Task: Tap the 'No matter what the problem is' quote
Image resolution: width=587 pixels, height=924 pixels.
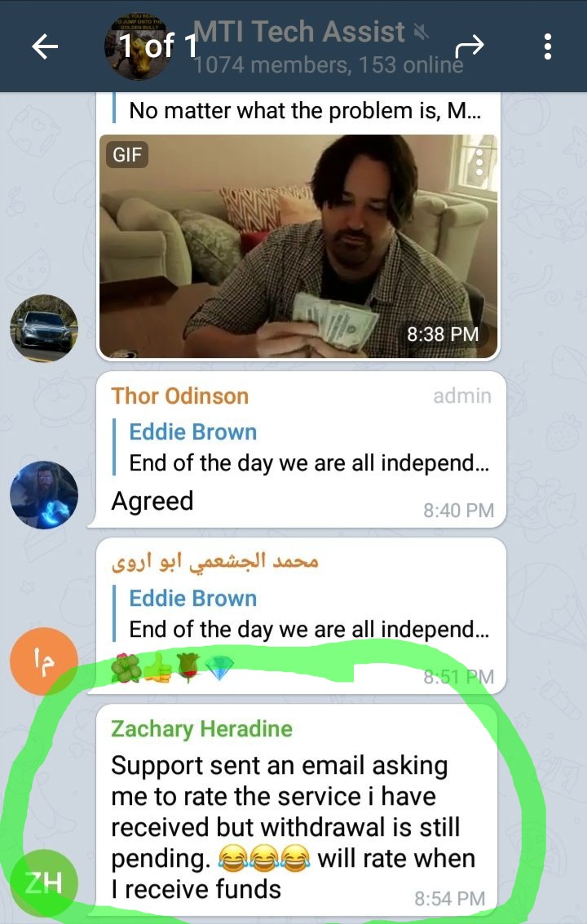Action: pos(298,110)
